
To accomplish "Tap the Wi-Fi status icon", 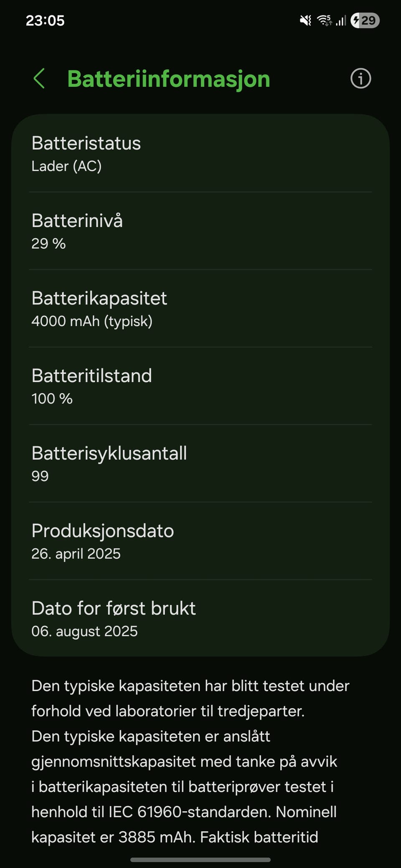I will pyautogui.click(x=324, y=20).
